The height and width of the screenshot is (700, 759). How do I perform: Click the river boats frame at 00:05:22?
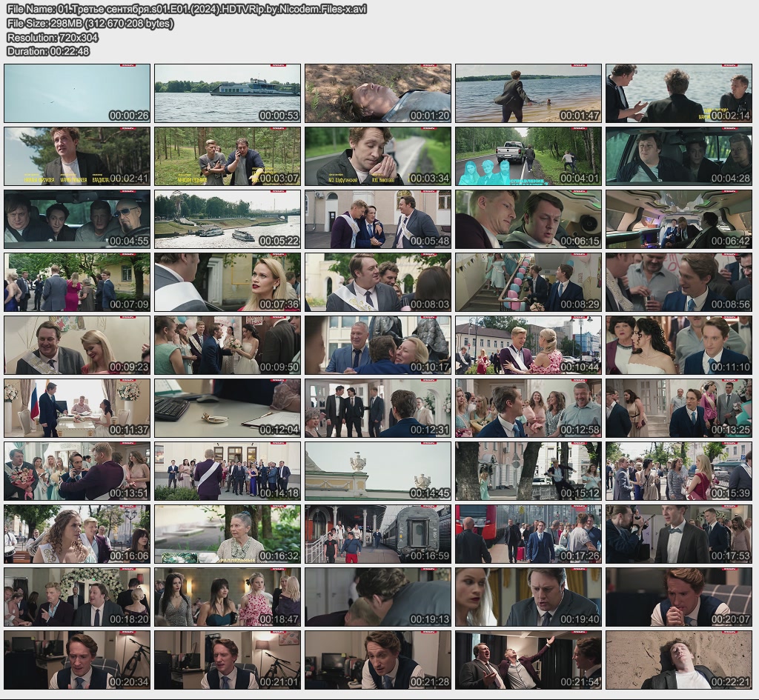coord(228,219)
